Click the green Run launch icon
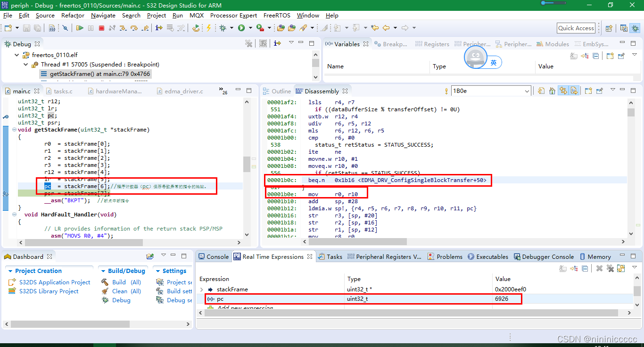Screen dimensions: 644x347 [241, 28]
